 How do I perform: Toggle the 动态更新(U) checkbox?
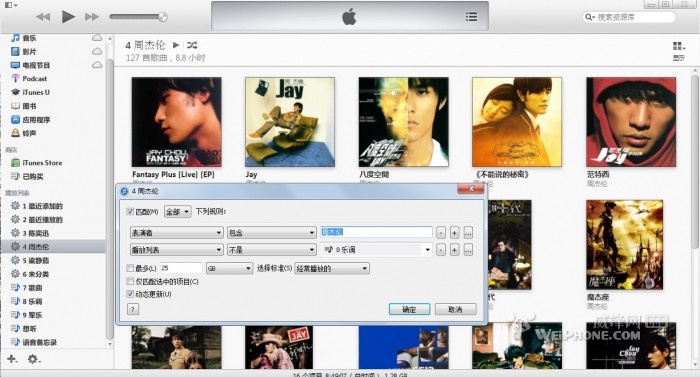130,294
